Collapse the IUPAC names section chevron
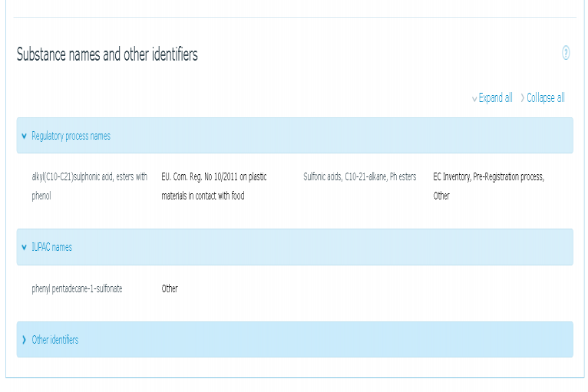The width and height of the screenshot is (588, 392). (x=25, y=247)
